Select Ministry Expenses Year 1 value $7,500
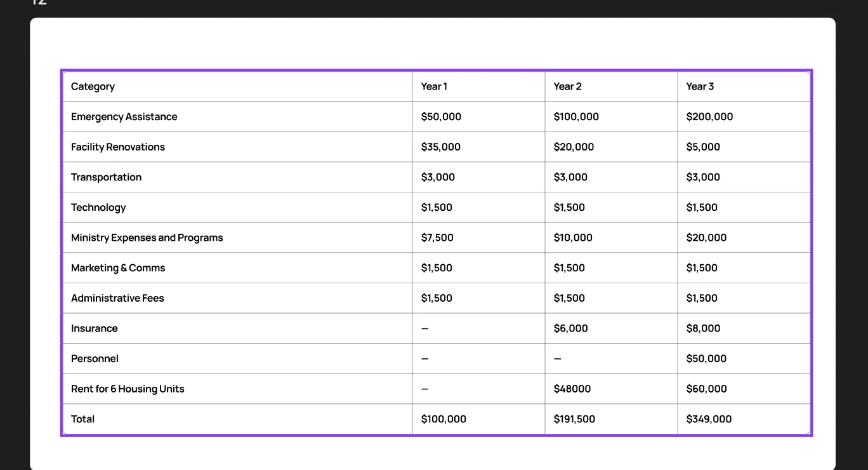868x470 pixels. tap(437, 238)
